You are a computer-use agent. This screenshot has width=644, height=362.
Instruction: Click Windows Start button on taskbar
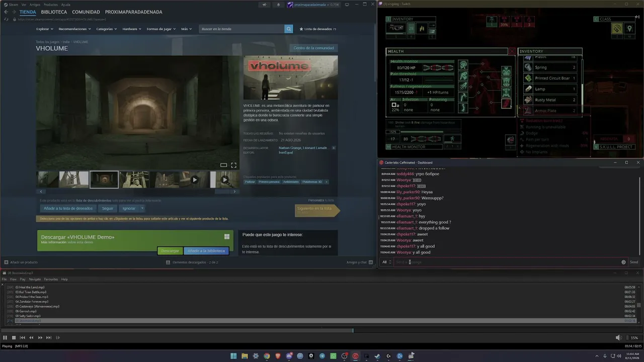pos(233,356)
